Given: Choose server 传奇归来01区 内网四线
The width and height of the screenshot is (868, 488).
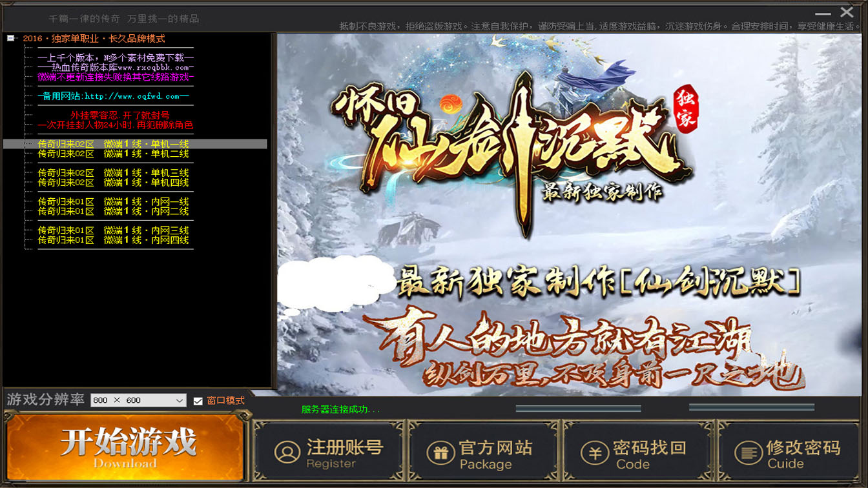Looking at the screenshot, I should [113, 240].
